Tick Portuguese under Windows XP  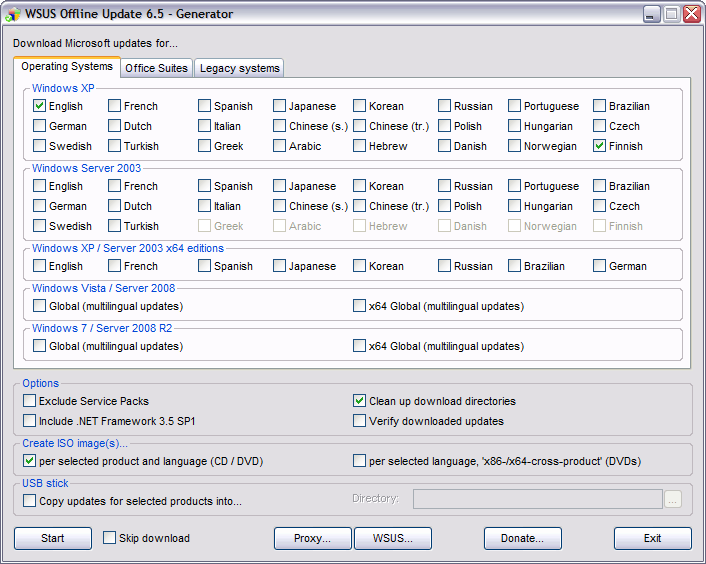click(514, 106)
